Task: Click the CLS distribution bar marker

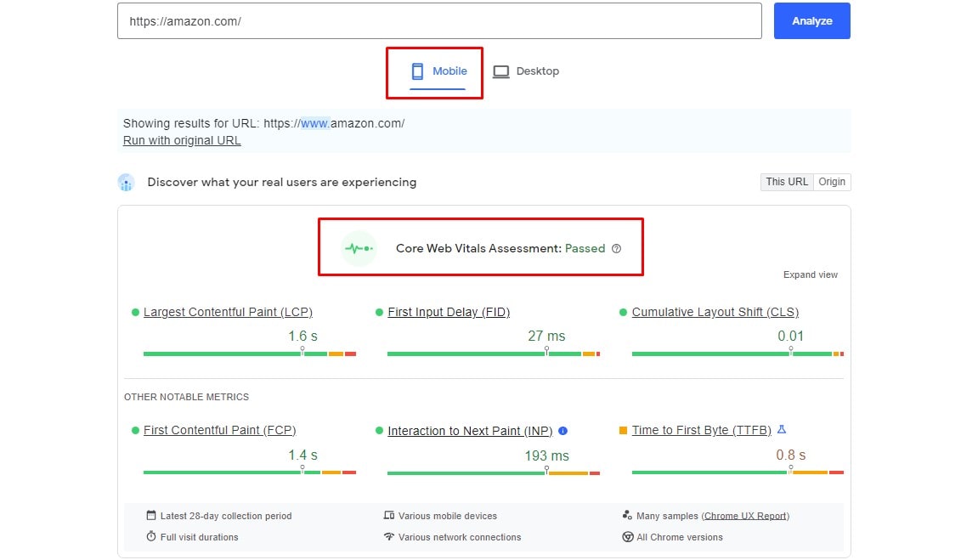Action: [790, 351]
